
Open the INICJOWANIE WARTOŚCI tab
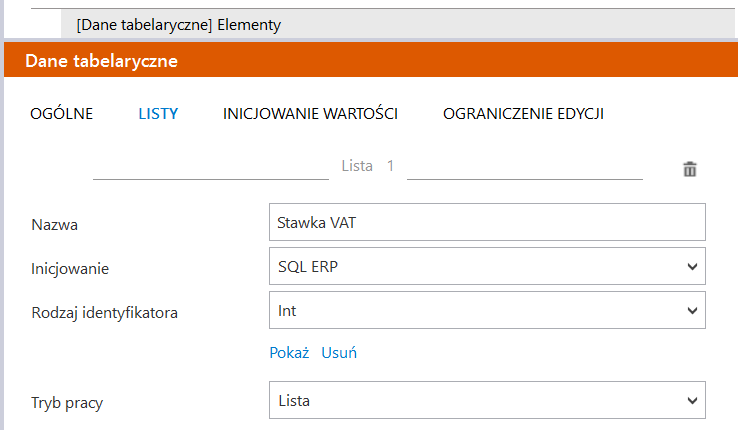310,114
